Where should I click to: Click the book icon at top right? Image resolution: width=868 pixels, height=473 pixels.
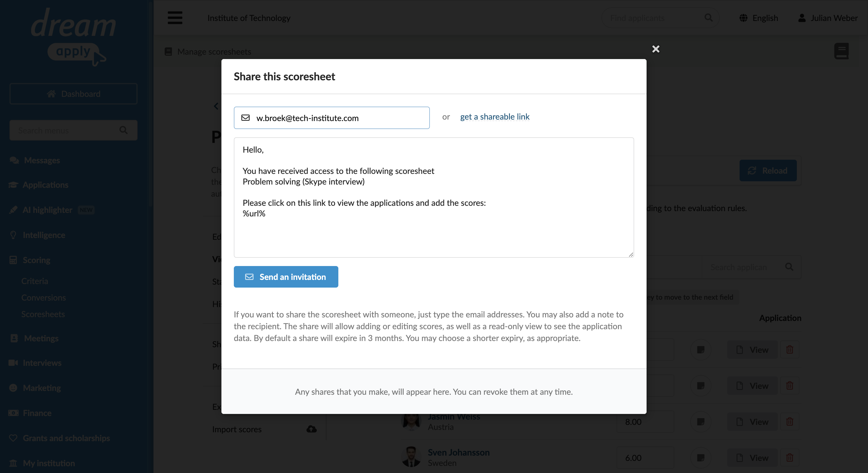(x=841, y=51)
